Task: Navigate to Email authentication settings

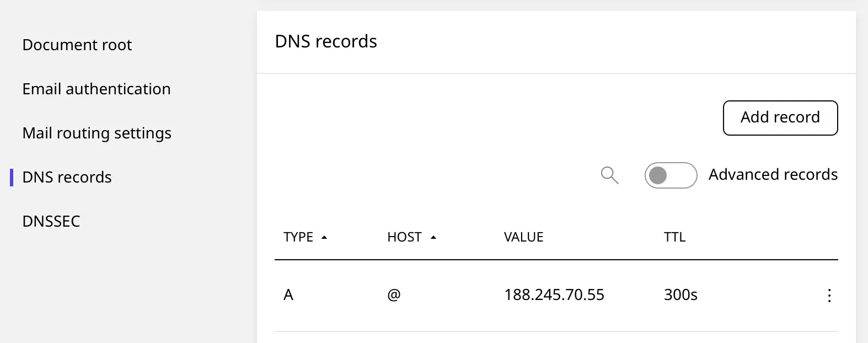Action: [x=97, y=89]
